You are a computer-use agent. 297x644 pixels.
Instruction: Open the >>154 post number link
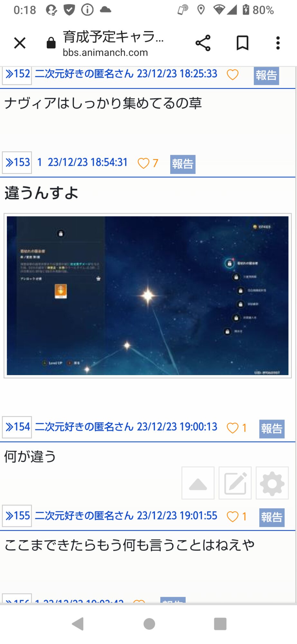tap(17, 427)
